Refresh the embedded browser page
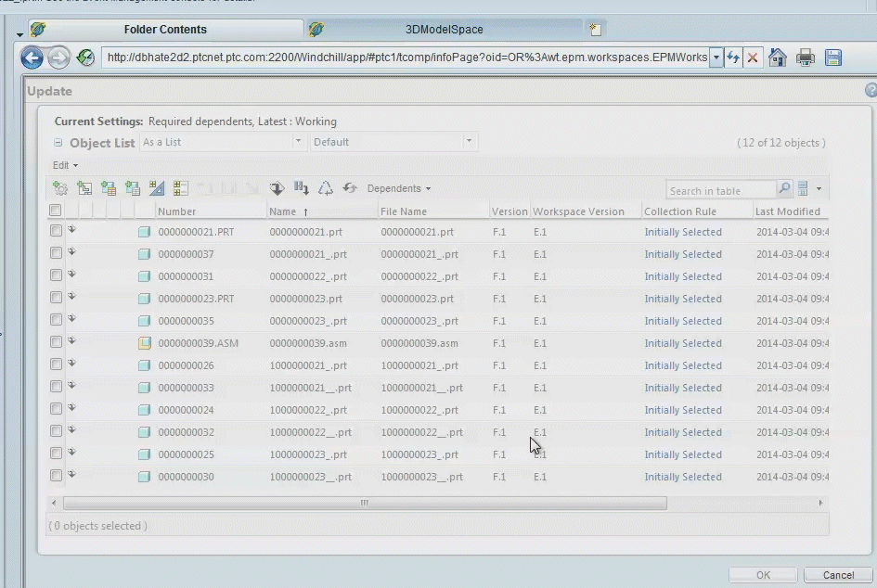The width and height of the screenshot is (877, 588). click(733, 56)
